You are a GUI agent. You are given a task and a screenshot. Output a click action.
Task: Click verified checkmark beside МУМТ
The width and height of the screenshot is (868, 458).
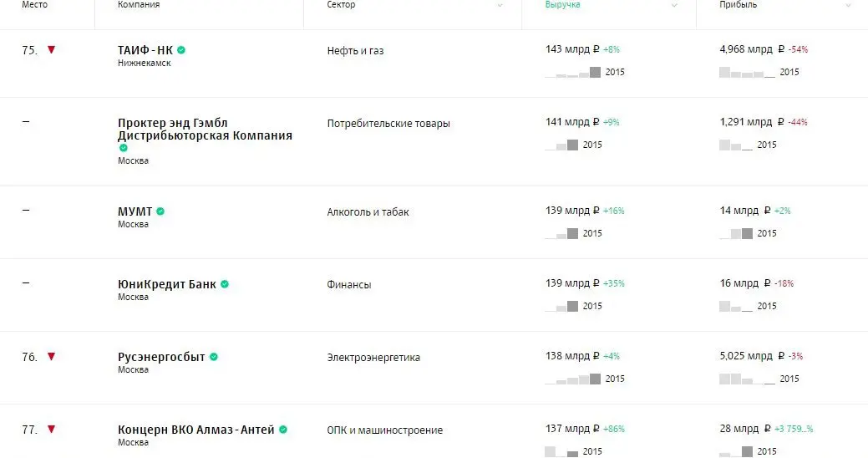click(x=160, y=211)
